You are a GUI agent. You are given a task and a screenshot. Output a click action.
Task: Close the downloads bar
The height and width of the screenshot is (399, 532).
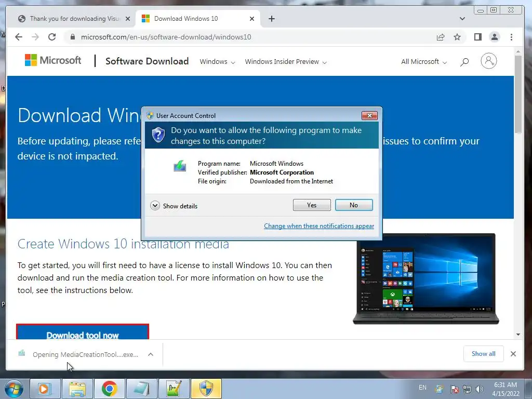click(513, 354)
